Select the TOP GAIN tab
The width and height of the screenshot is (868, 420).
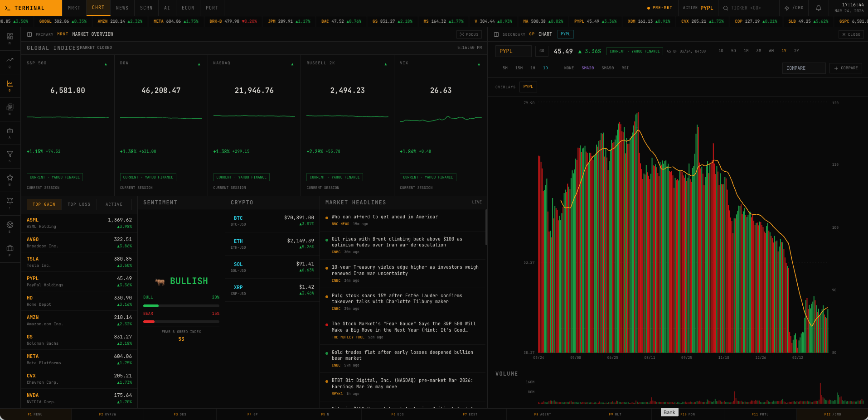click(x=44, y=204)
